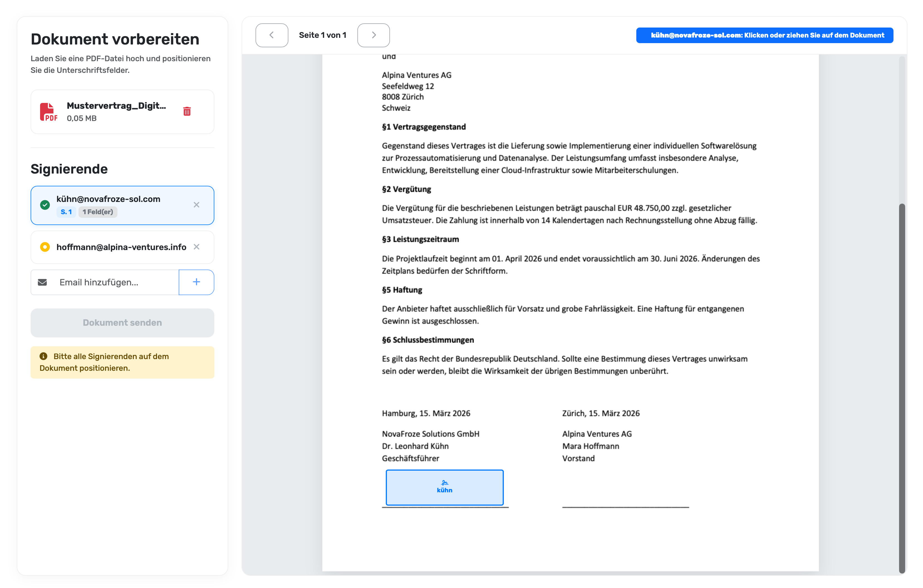The width and height of the screenshot is (923, 588).
Task: Delete the uploaded Mustervertrag PDF file
Action: pyautogui.click(x=187, y=112)
